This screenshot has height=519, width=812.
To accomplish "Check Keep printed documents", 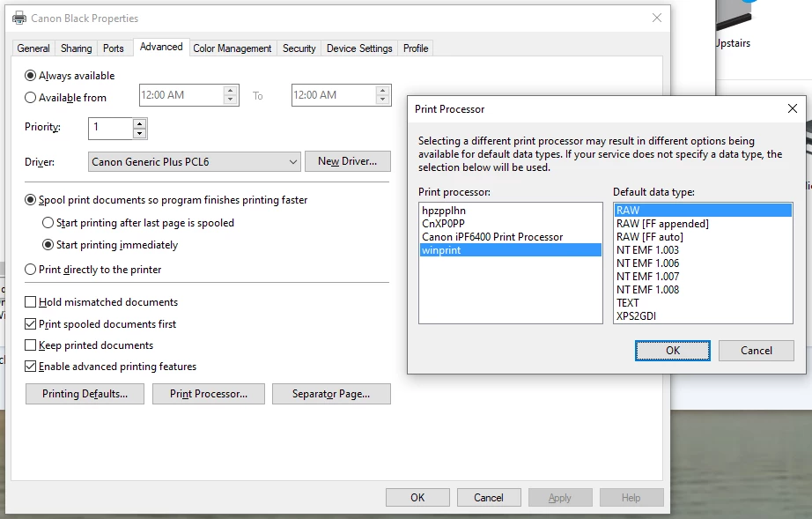I will (31, 345).
